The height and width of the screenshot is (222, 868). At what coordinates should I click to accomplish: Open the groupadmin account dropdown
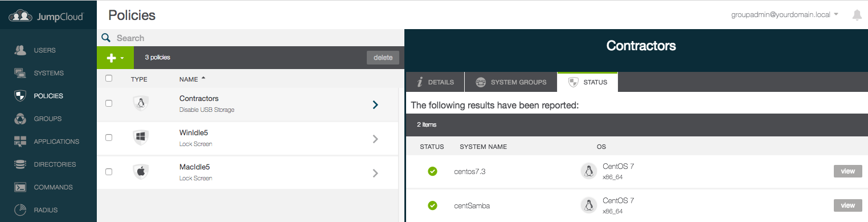[x=784, y=14]
